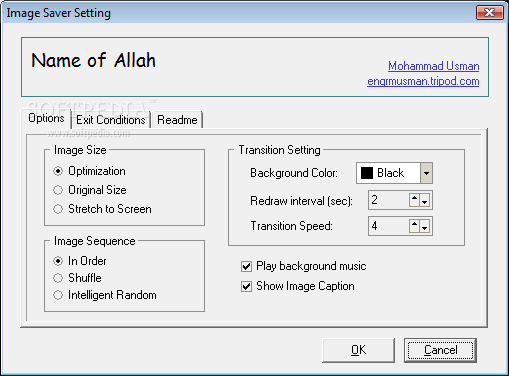Close the Image Saver Setting dialog
Image resolution: width=509 pixels, height=376 pixels.
tap(489, 13)
